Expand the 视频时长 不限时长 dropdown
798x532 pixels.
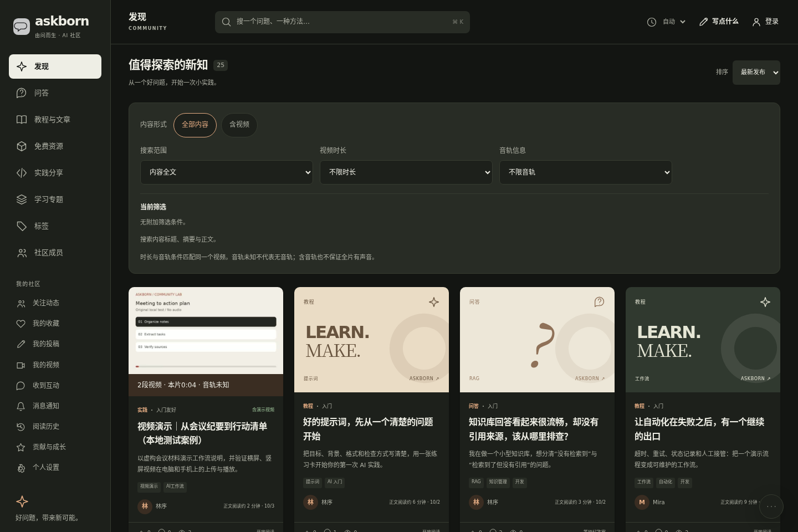(x=406, y=172)
